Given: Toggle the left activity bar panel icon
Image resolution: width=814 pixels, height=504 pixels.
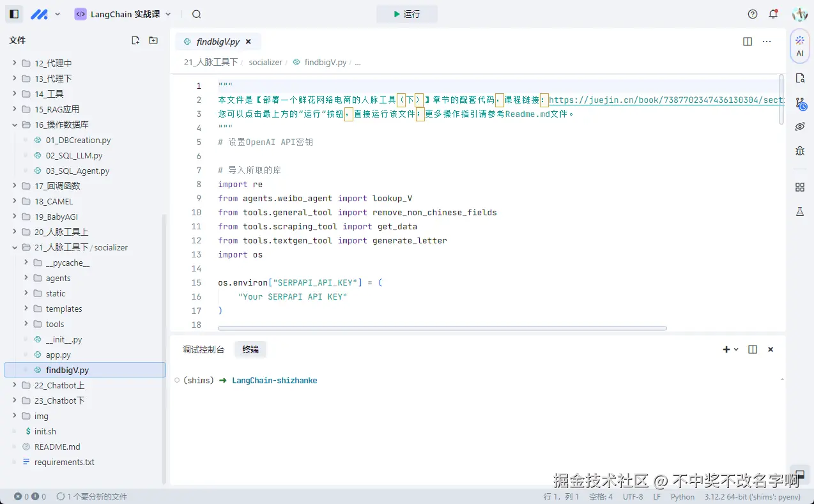Looking at the screenshot, I should pyautogui.click(x=13, y=13).
